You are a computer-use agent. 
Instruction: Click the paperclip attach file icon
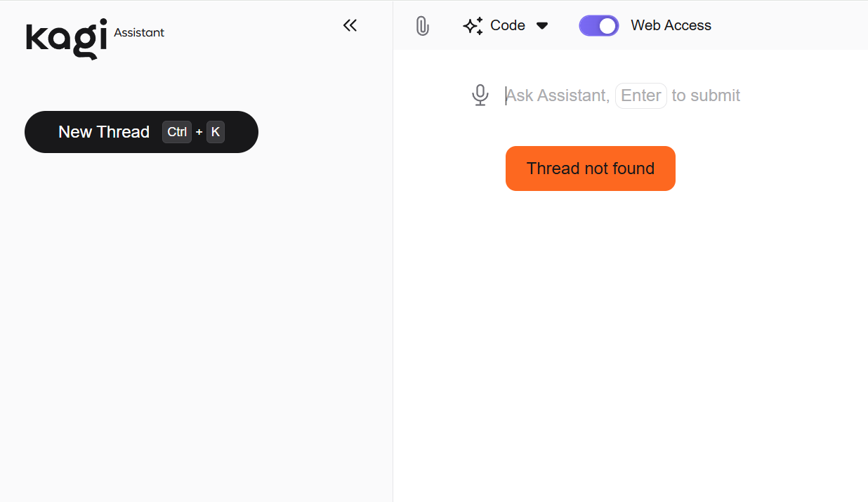point(422,26)
